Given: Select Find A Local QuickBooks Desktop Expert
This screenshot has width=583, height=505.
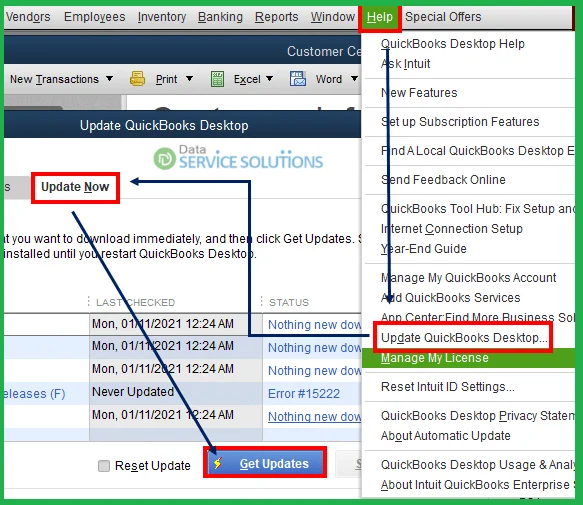Looking at the screenshot, I should tap(477, 151).
